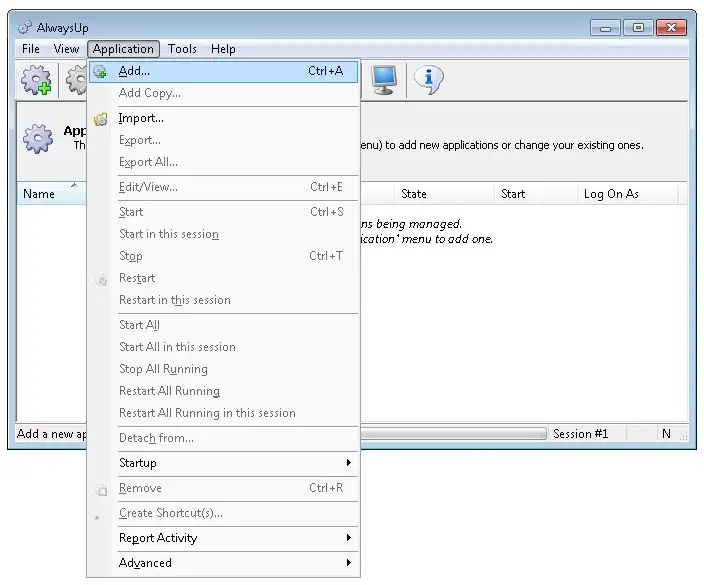Select Import... from the menu
The image size is (704, 585).
point(224,119)
